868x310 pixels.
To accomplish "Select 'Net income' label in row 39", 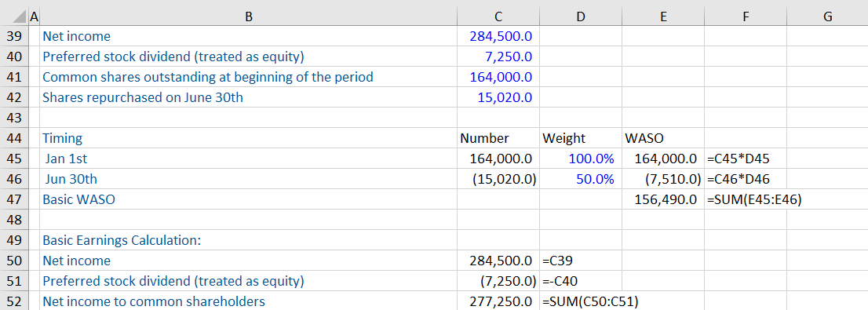I will [x=249, y=37].
